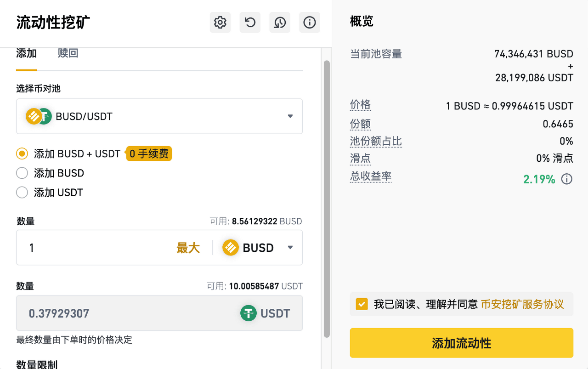Switch to the 赎回 tab
This screenshot has height=369, width=588.
point(68,53)
